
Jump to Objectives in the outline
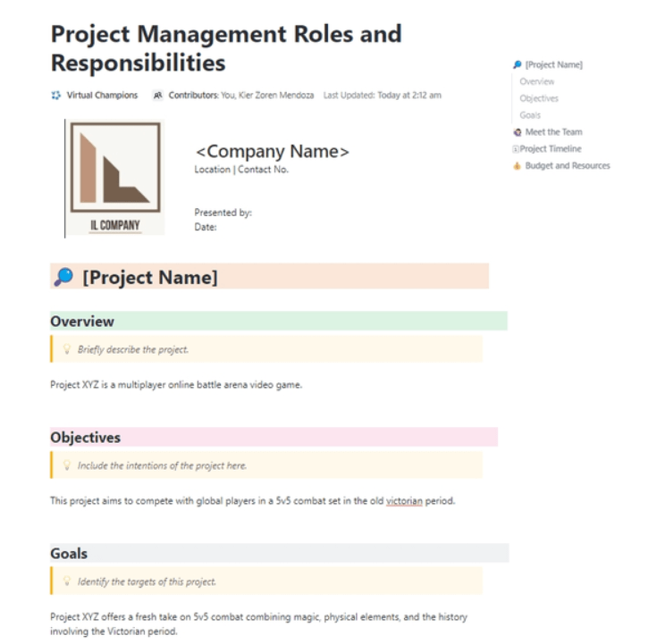coord(539,99)
